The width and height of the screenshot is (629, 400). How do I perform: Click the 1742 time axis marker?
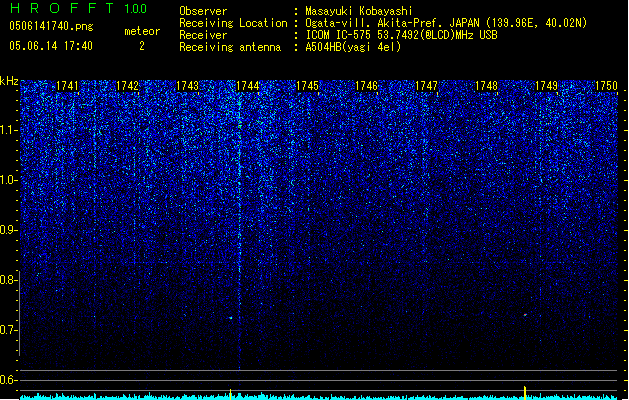127,86
